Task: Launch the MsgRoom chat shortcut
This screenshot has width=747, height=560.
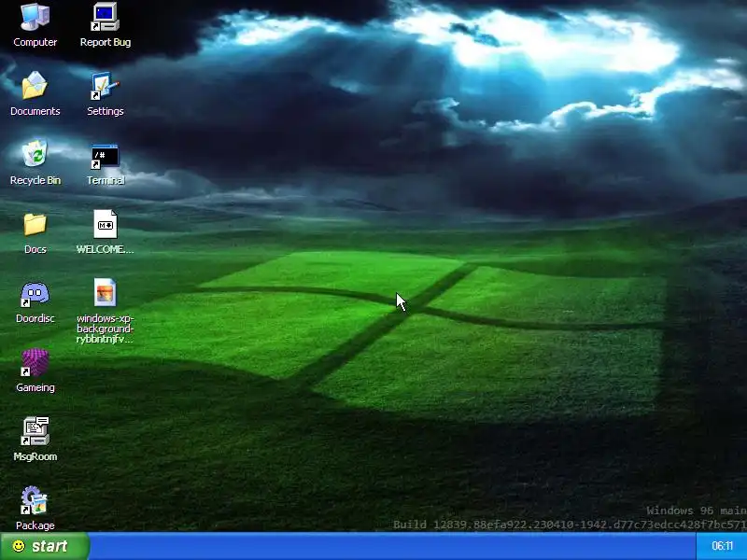Action: coord(35,440)
